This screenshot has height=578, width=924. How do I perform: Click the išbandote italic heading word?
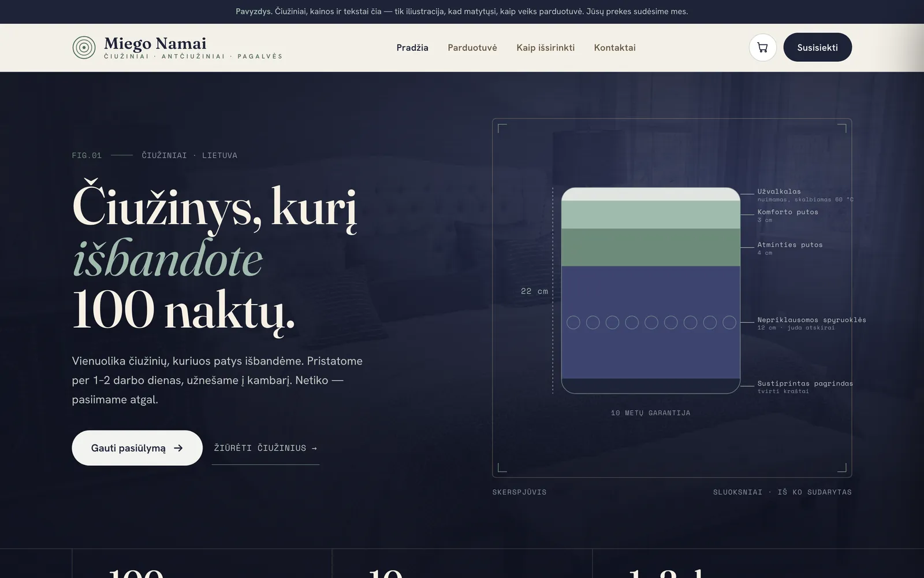click(x=167, y=258)
